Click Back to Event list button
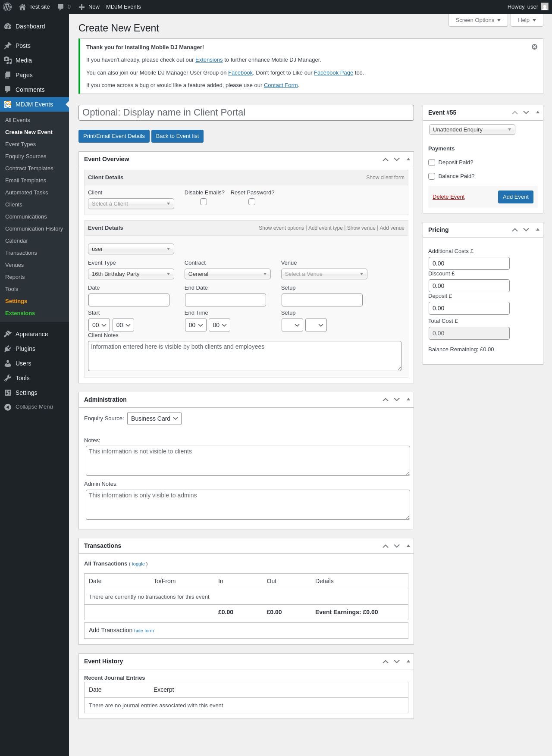The width and height of the screenshot is (552, 756). coord(177,136)
